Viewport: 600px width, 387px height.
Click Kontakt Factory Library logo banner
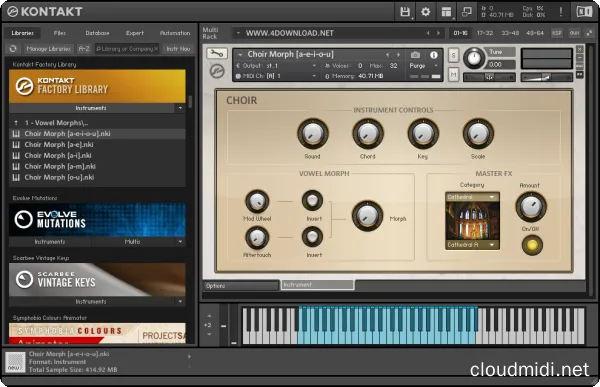97,86
